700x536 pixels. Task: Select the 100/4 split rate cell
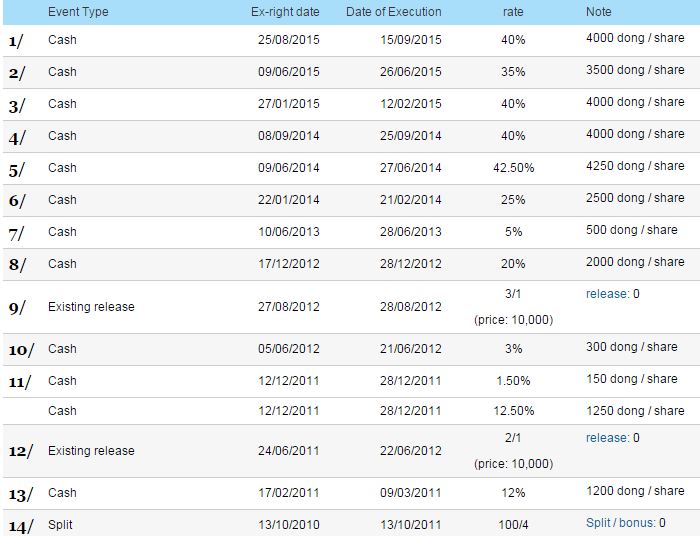(513, 525)
